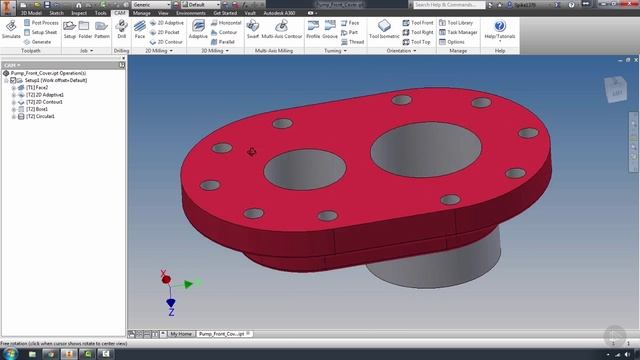Switch to Tool Right view

coord(418,32)
